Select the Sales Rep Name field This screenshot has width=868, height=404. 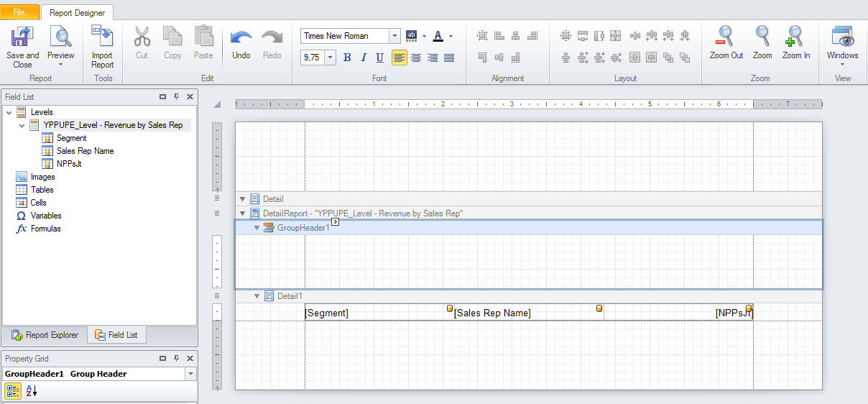pyautogui.click(x=85, y=151)
